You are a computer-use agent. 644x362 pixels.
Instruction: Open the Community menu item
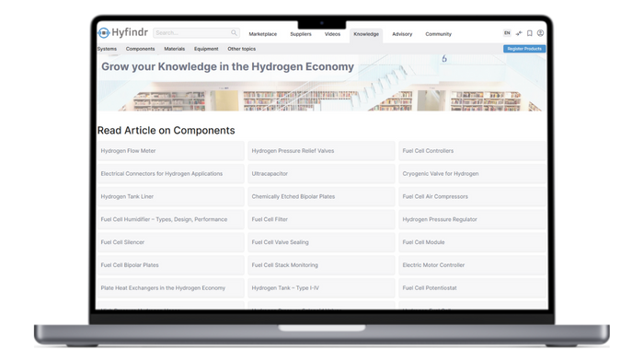(438, 34)
